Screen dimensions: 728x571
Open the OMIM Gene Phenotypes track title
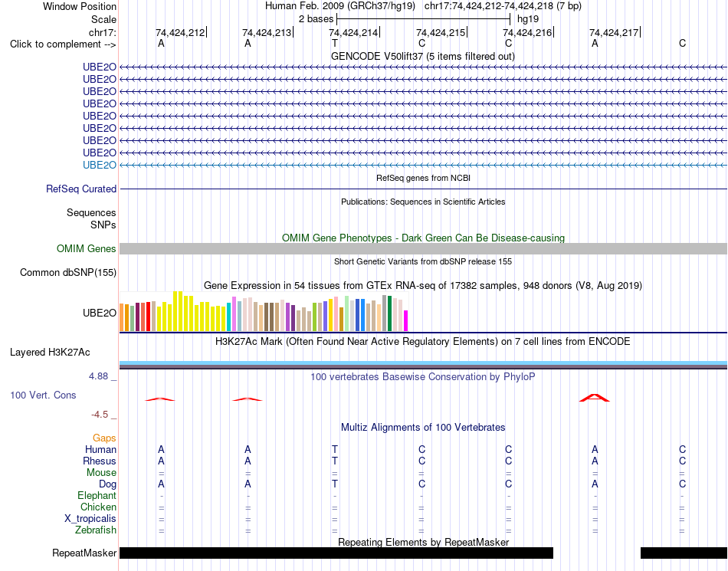[423, 238]
